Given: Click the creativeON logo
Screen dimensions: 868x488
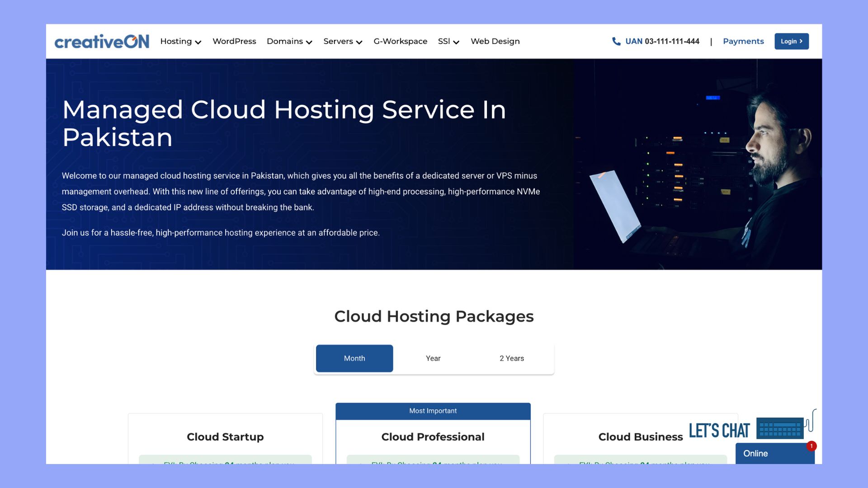Looking at the screenshot, I should (x=101, y=41).
